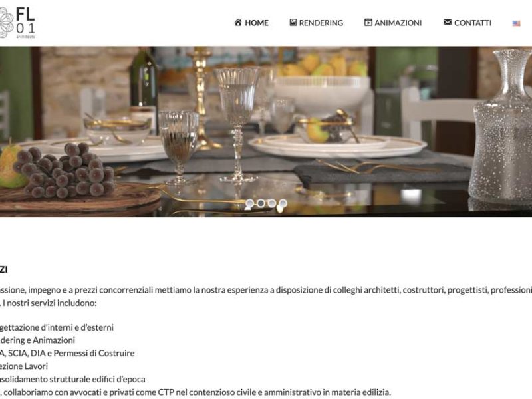532x399 pixels.
Task: Open the RENDERING menu item
Action: pyautogui.click(x=321, y=23)
